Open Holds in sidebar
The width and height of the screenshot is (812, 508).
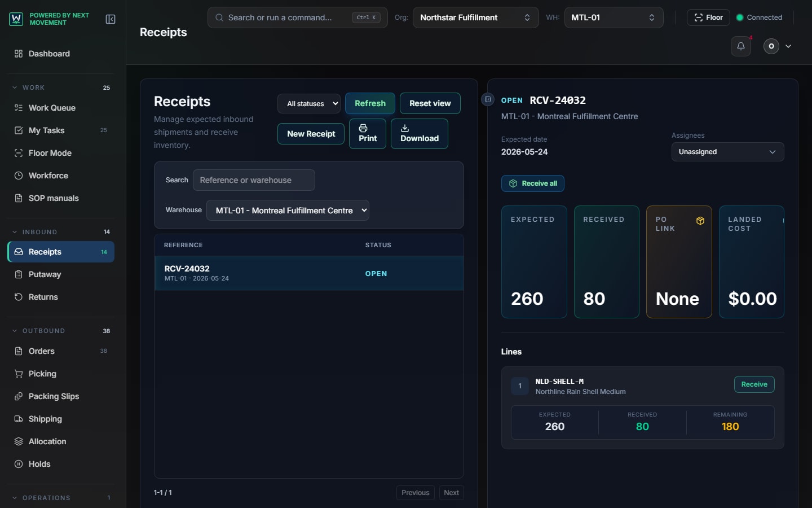click(61, 464)
